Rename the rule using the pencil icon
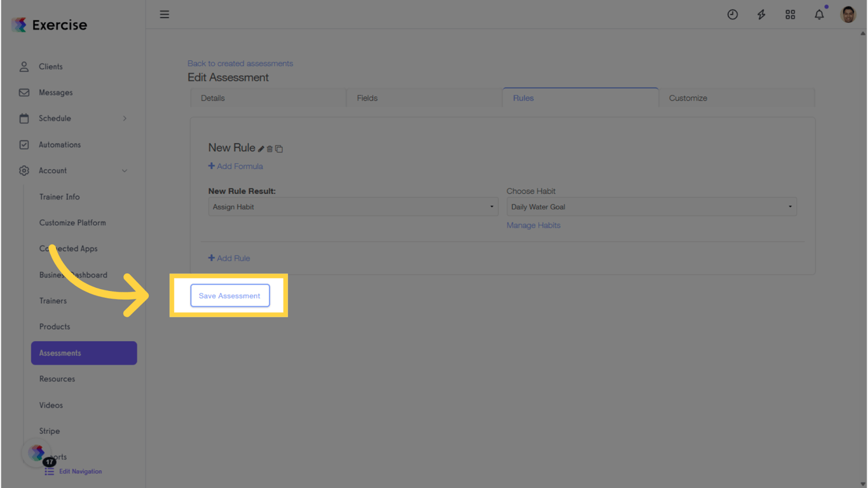This screenshot has height=488, width=868. 261,148
